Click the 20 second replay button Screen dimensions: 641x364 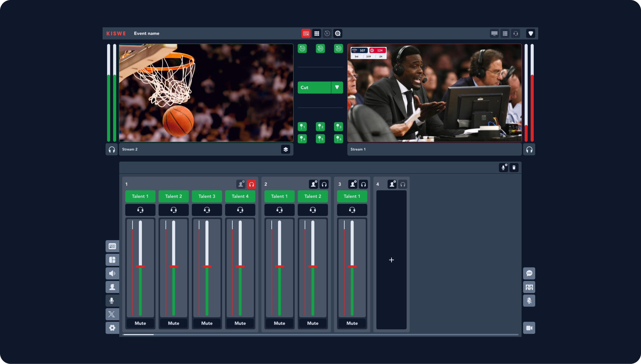click(x=320, y=48)
